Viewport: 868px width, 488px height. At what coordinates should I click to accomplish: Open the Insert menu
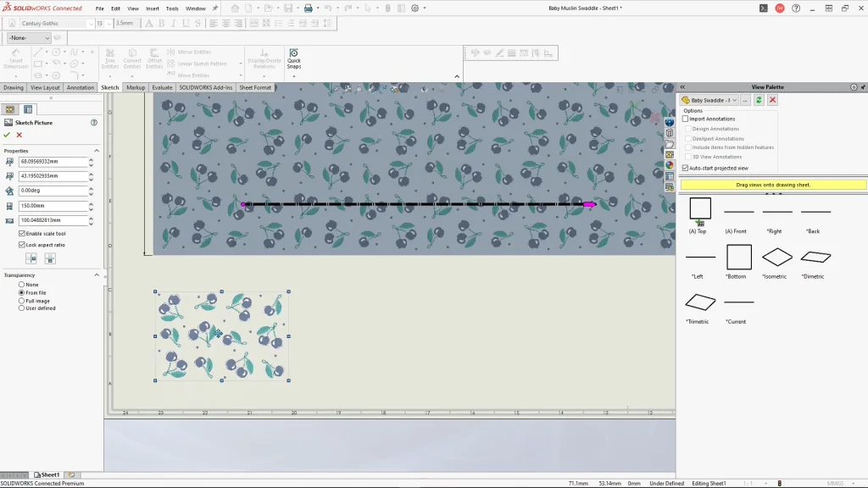[153, 8]
